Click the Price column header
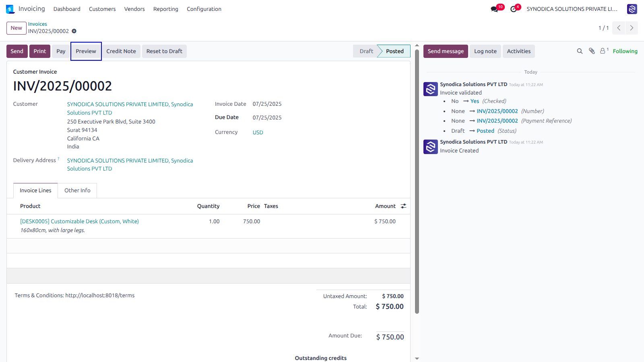The height and width of the screenshot is (362, 644). (x=254, y=206)
